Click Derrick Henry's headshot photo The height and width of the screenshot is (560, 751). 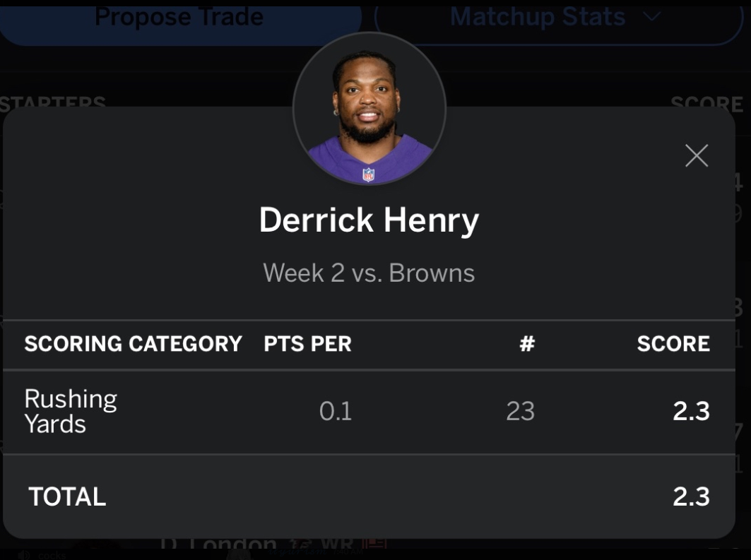[369, 109]
